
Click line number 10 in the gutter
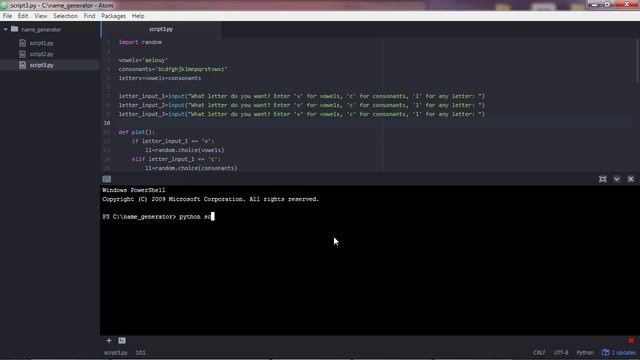click(x=107, y=123)
